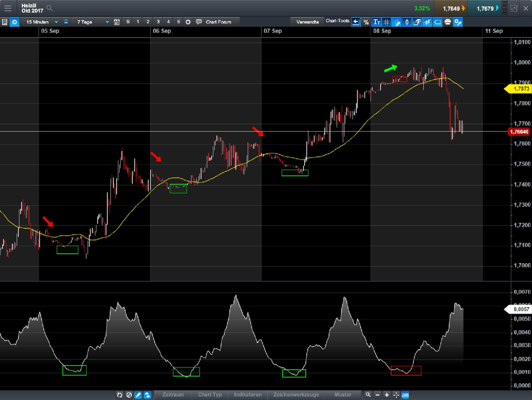Image resolution: width=532 pixels, height=400 pixels.
Task: Open the Chart Forum
Action: click(x=215, y=22)
